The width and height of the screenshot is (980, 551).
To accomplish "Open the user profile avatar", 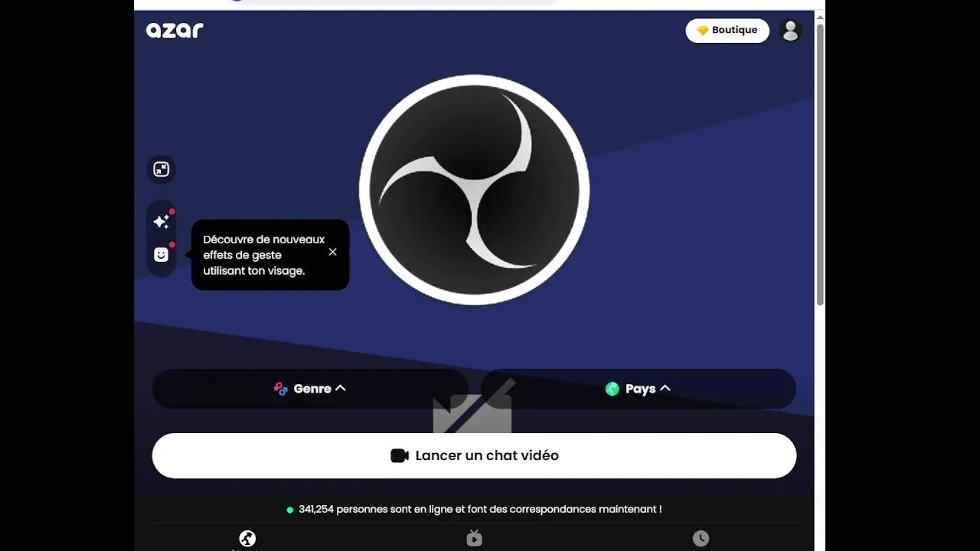I will click(790, 31).
